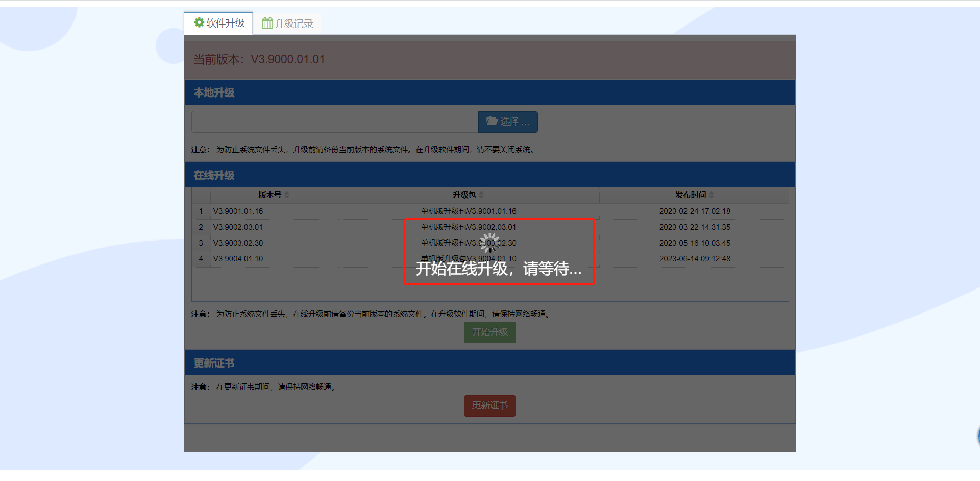
Task: Click the 版本号 column header
Action: (x=274, y=195)
